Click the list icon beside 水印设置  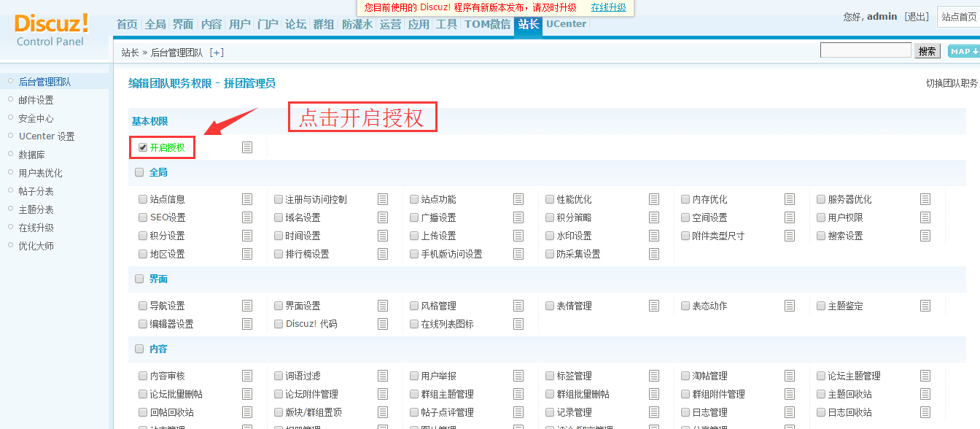pos(654,236)
